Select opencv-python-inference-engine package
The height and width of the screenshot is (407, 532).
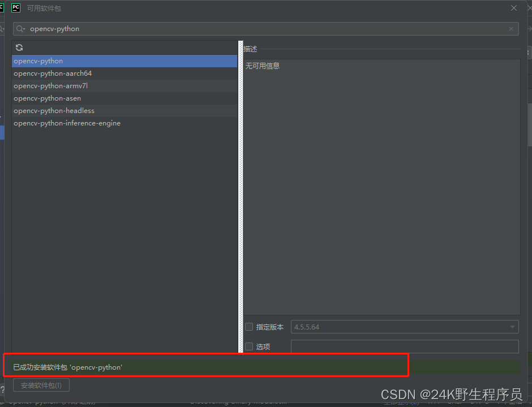67,123
